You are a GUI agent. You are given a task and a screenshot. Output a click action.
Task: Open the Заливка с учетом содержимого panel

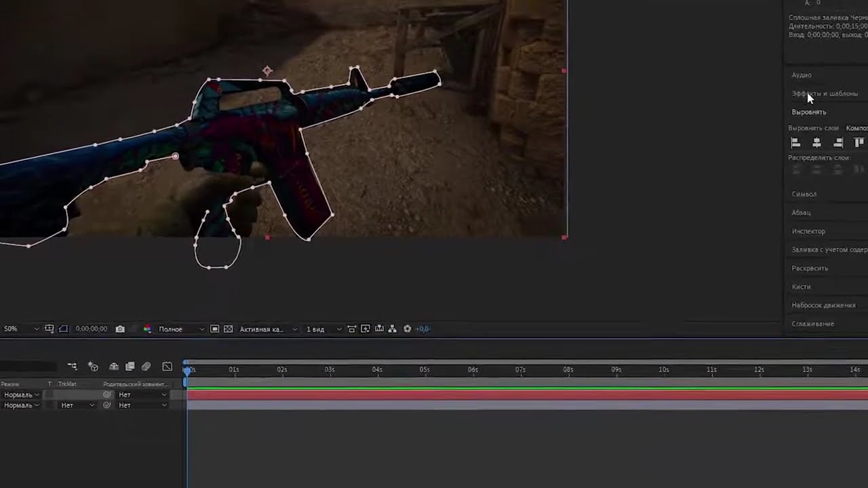pyautogui.click(x=829, y=249)
